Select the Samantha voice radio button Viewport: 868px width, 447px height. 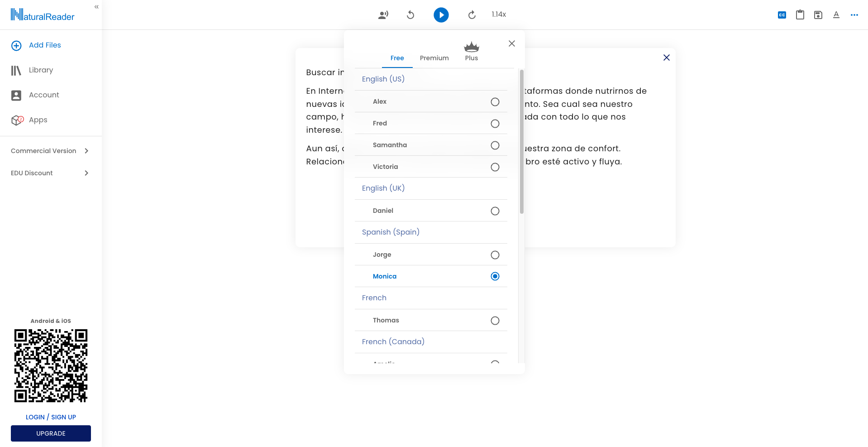[x=495, y=145]
